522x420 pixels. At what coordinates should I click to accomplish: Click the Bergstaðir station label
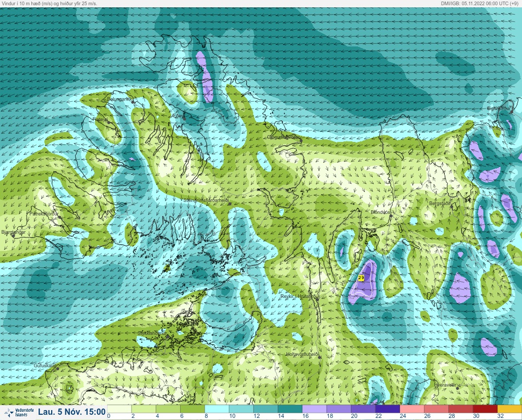pyautogui.click(x=440, y=203)
